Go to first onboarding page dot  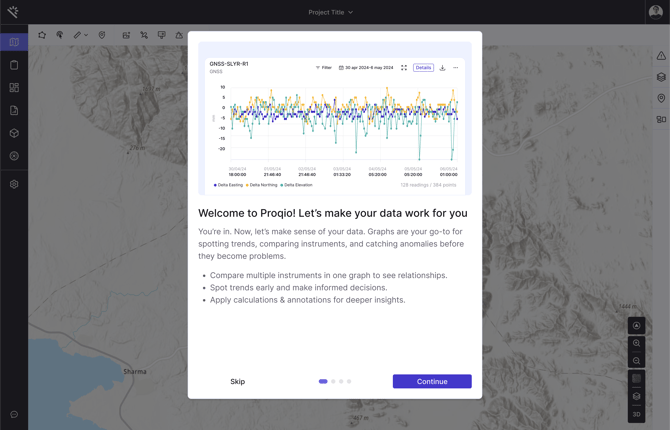[x=323, y=381]
